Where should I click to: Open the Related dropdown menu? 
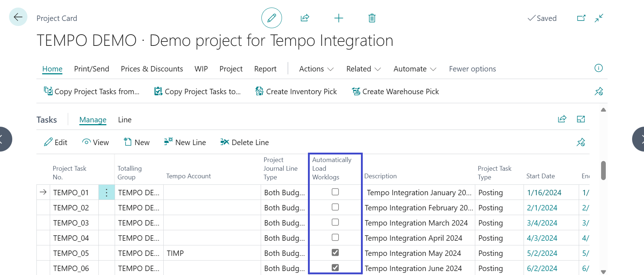pyautogui.click(x=363, y=69)
